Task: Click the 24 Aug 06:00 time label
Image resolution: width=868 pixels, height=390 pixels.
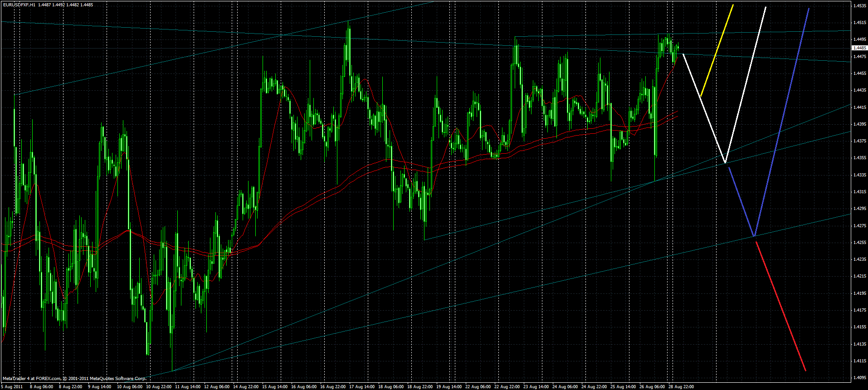Action: (x=565, y=387)
